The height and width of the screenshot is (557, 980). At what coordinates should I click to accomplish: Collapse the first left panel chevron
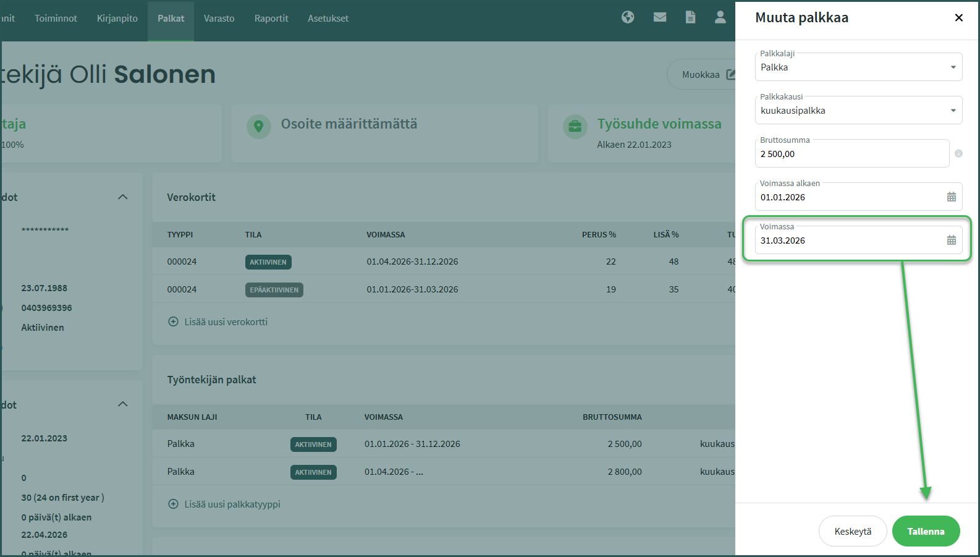123,197
